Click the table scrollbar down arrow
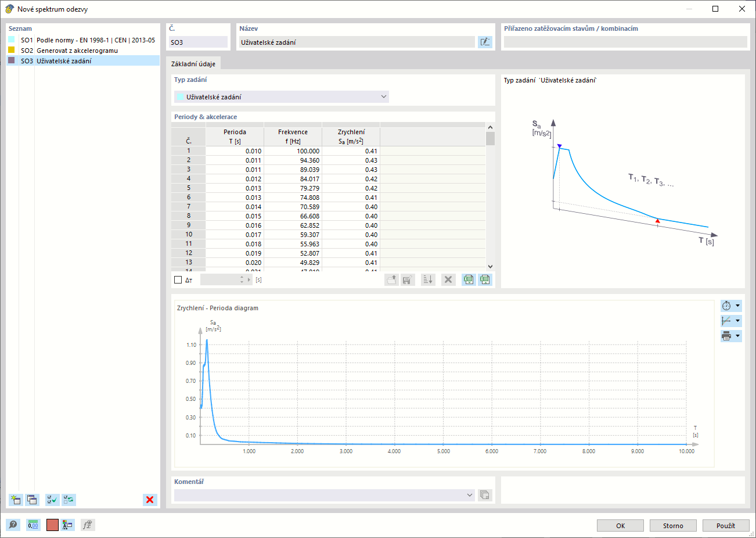 [x=490, y=266]
